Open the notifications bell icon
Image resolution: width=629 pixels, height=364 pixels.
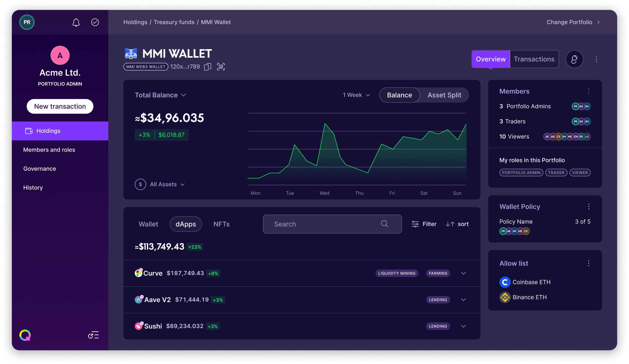tap(76, 22)
